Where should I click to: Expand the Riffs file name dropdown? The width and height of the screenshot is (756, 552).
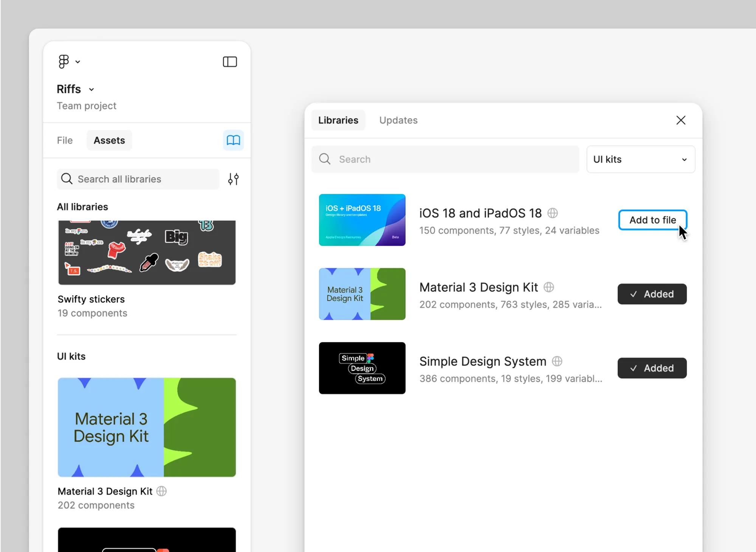click(91, 90)
